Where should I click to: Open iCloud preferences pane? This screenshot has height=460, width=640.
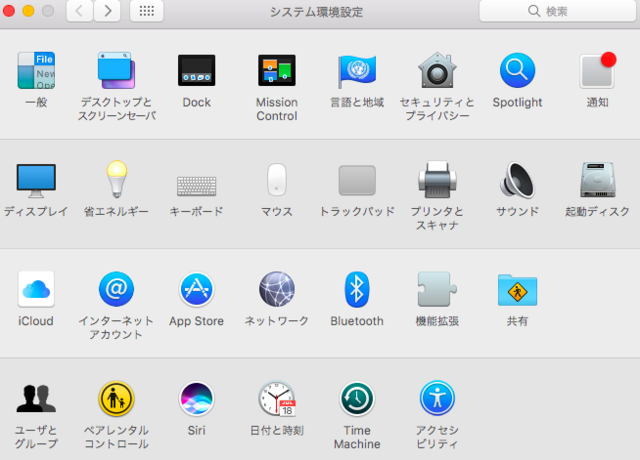36,290
